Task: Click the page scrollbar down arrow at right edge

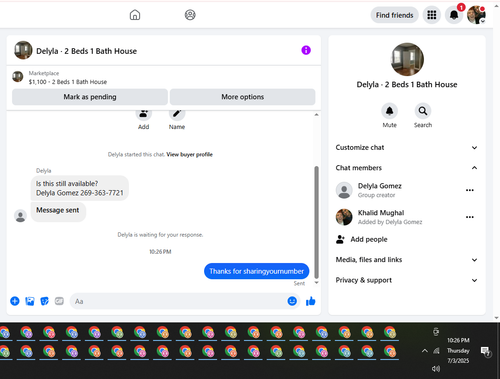Action: click(x=497, y=318)
